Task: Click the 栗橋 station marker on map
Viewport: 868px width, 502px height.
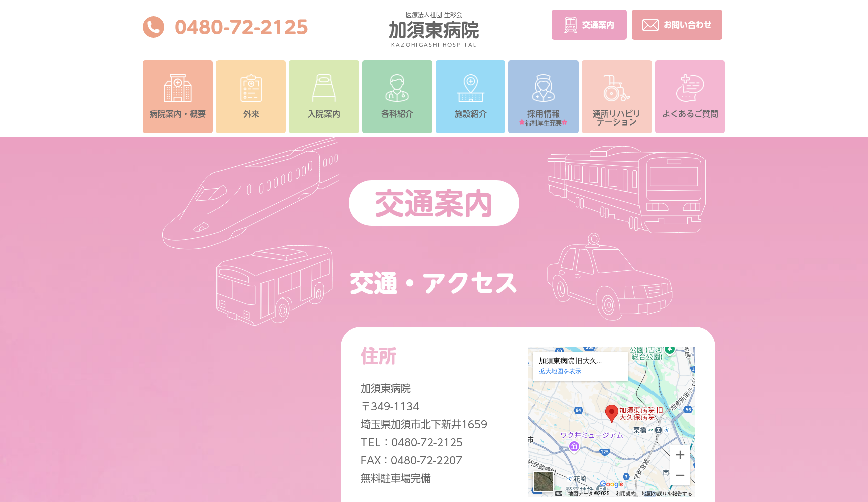Action: tap(658, 430)
